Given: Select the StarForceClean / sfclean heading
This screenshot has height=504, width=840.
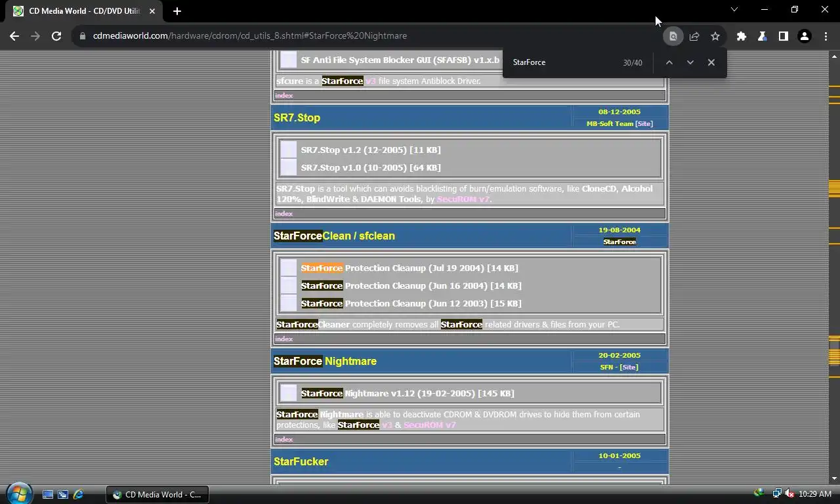Looking at the screenshot, I should [334, 236].
